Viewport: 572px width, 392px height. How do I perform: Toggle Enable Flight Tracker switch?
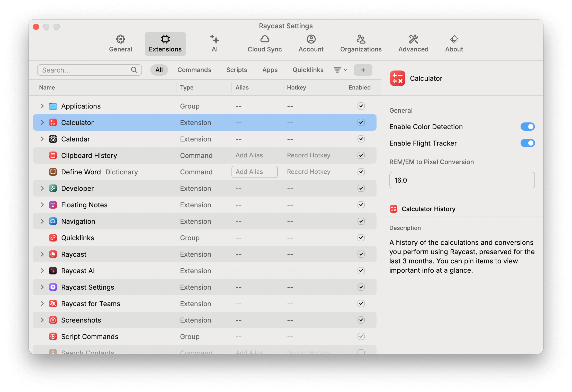point(528,143)
